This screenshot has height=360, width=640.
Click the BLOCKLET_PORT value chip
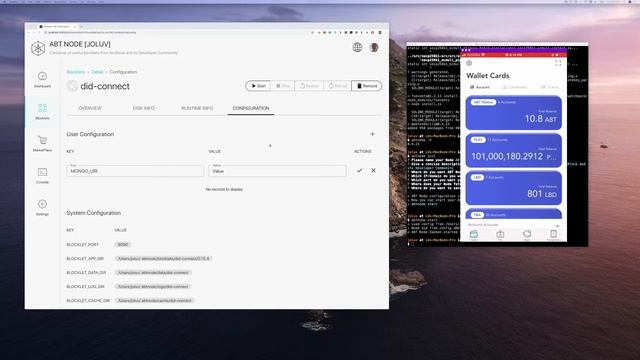(123, 244)
